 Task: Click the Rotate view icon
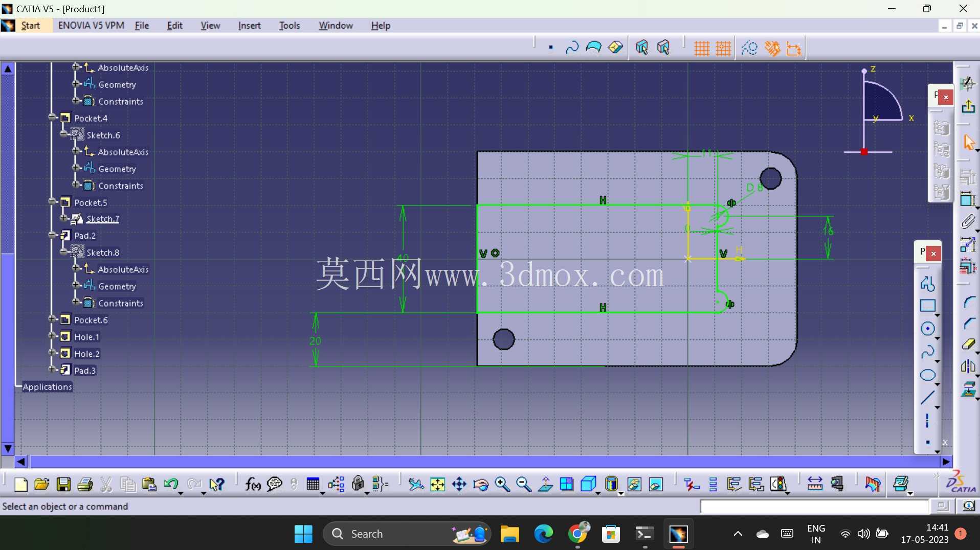pyautogui.click(x=481, y=484)
